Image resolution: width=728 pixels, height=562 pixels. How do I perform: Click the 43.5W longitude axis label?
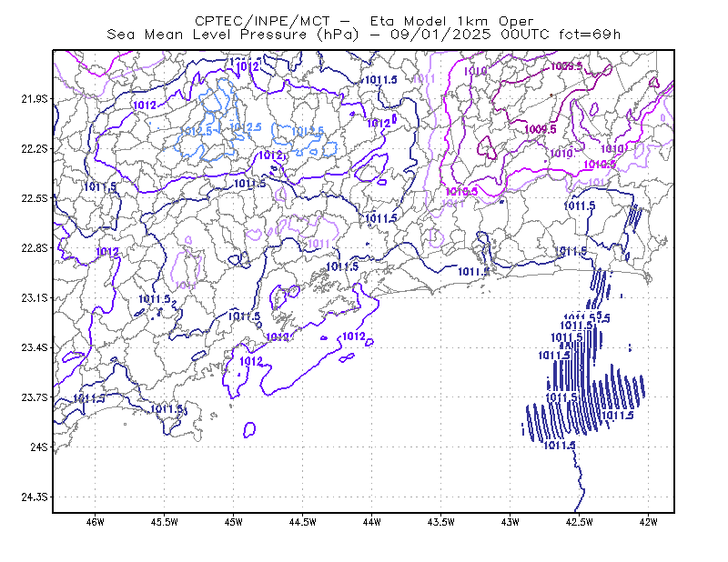click(x=441, y=522)
